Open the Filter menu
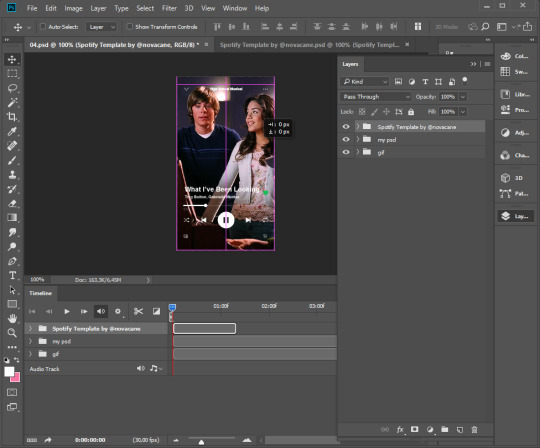Screen dimensions: 540x448 [169, 8]
